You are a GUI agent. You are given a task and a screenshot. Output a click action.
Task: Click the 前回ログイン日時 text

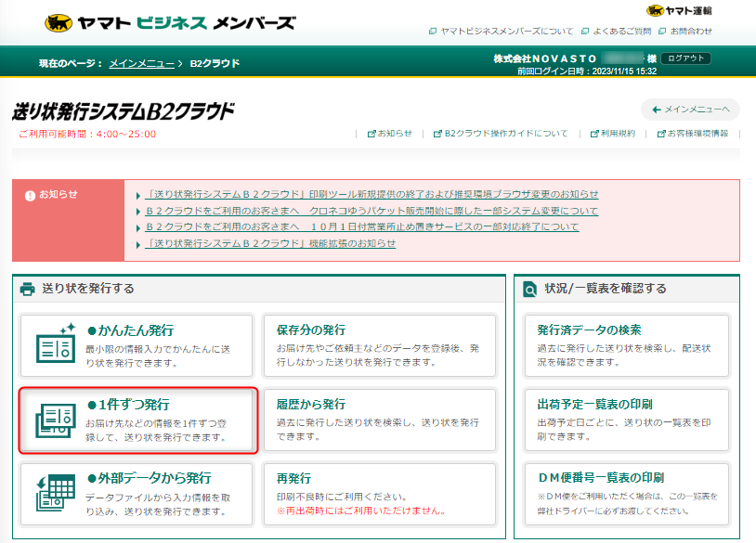coord(587,71)
